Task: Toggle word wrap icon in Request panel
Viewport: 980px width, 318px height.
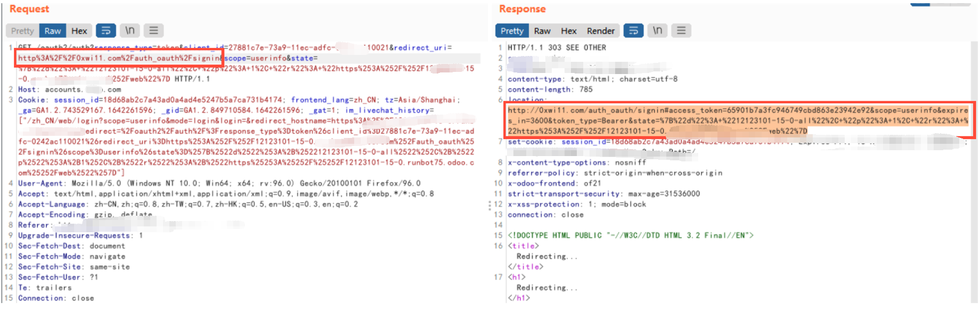Action: (106, 31)
